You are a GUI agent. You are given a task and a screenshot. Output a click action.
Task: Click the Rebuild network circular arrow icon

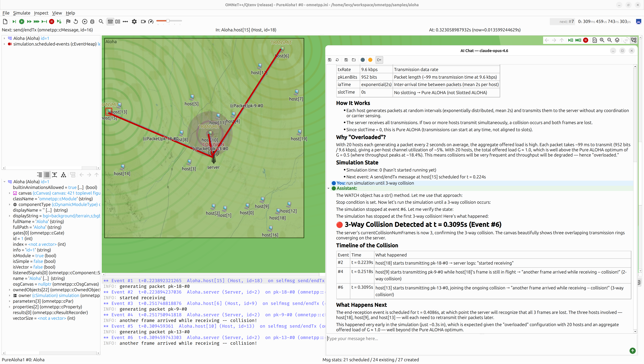(76, 22)
